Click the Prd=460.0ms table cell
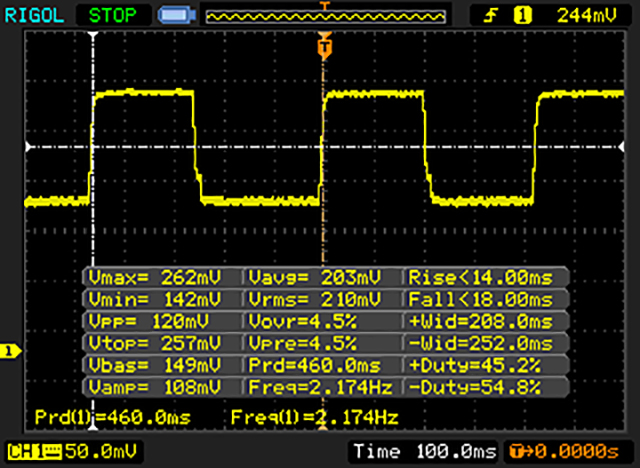 (315, 365)
